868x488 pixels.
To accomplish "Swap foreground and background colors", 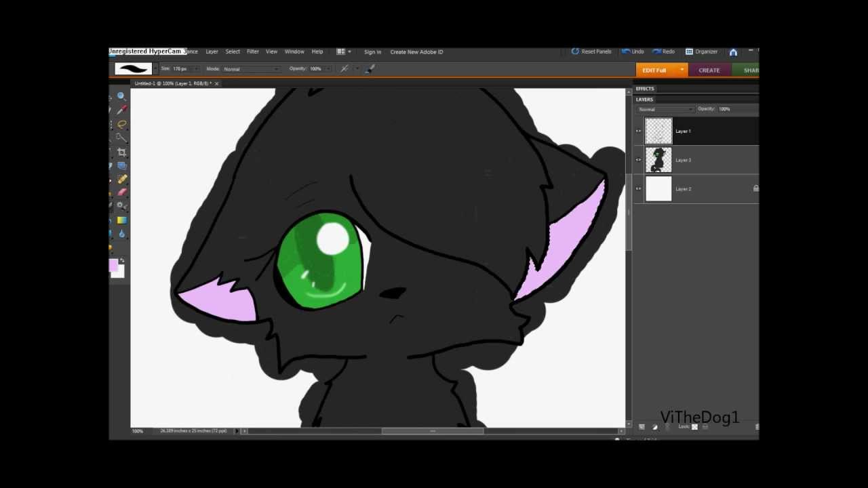I will click(x=122, y=260).
